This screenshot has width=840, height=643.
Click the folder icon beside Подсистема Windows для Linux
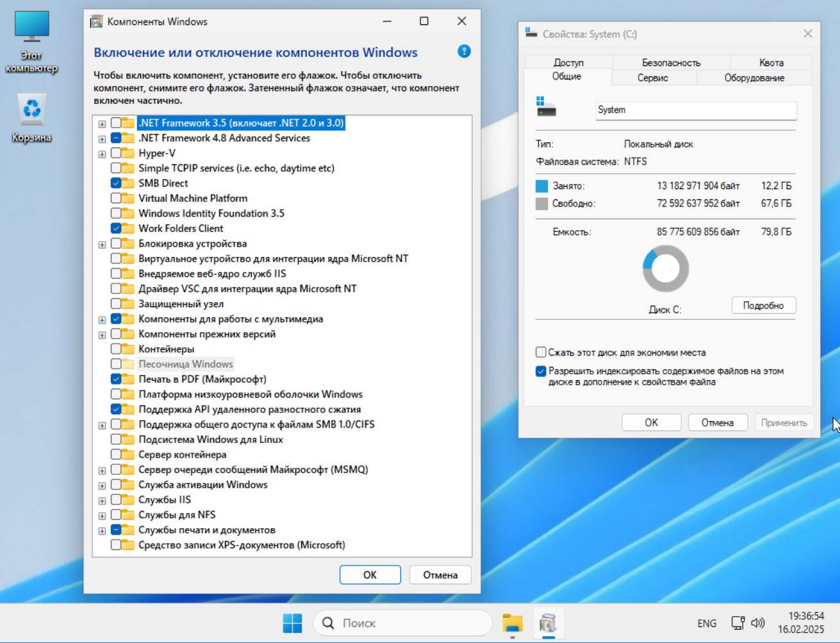129,440
